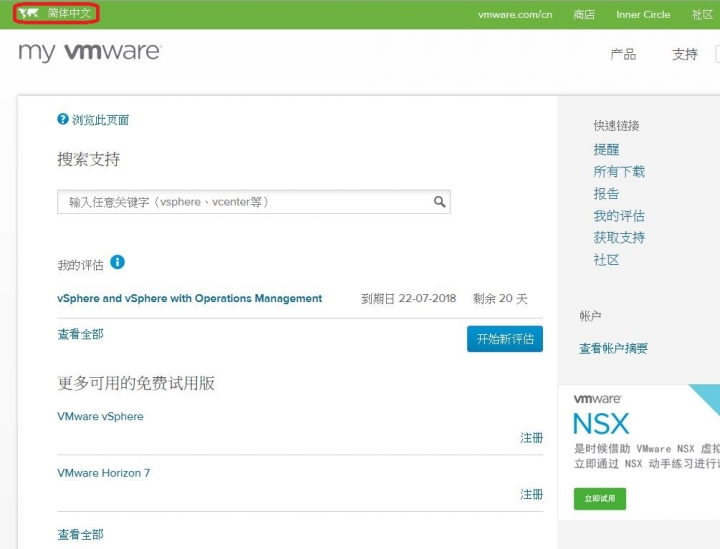Click the 浏览此页面 link
The width and height of the screenshot is (720, 549).
click(100, 120)
